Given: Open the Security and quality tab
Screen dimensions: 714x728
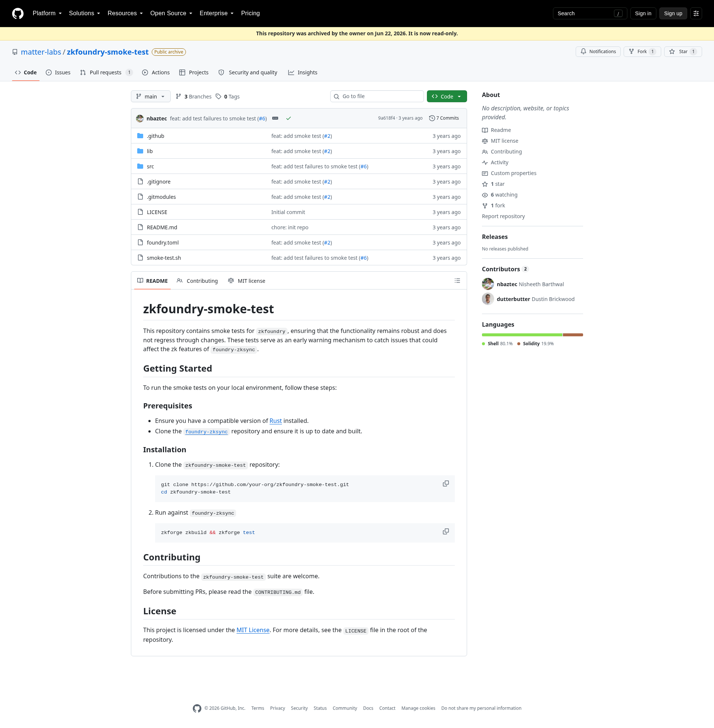Looking at the screenshot, I should tap(248, 73).
